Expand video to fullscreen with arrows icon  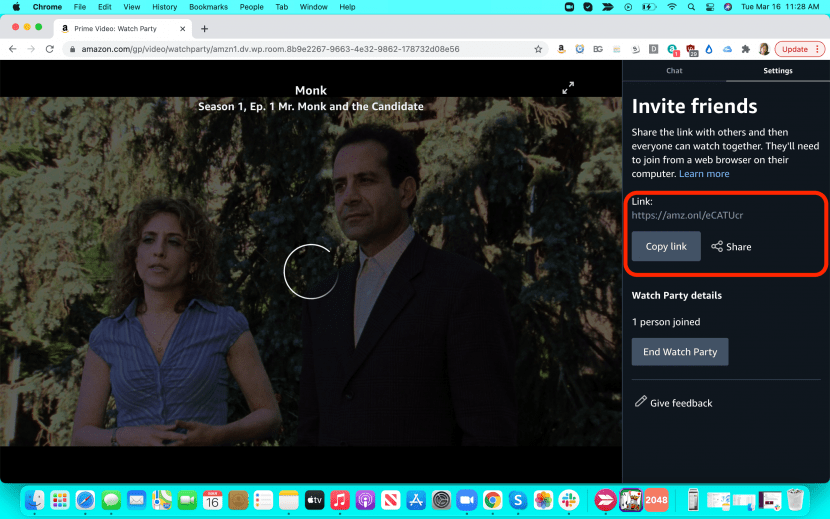click(568, 87)
